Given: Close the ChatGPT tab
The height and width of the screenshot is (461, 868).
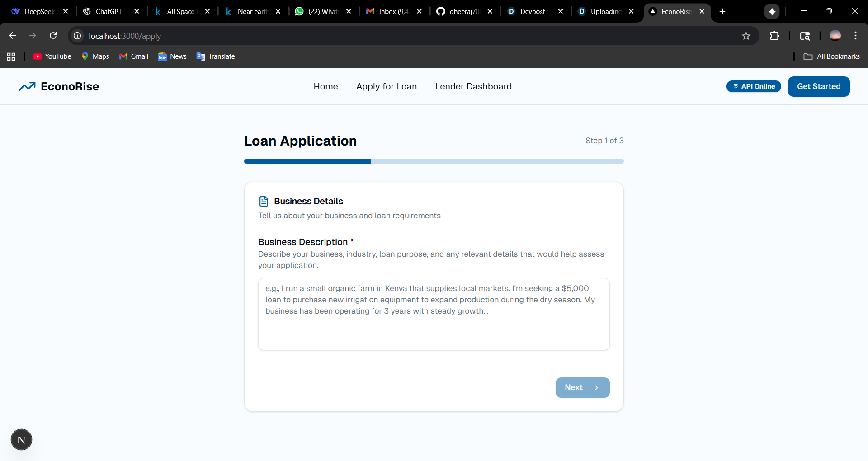Looking at the screenshot, I should [x=137, y=11].
